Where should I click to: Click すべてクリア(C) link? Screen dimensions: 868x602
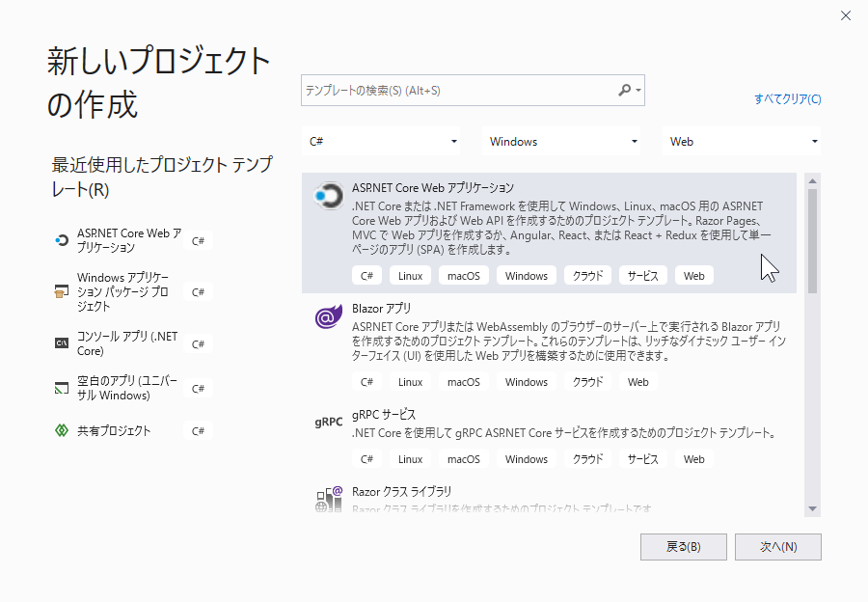(787, 99)
